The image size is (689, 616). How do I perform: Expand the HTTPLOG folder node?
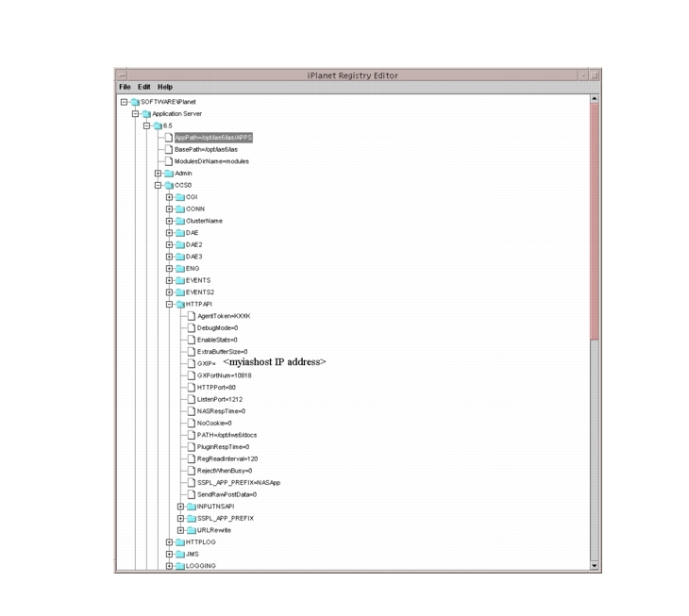tap(169, 542)
